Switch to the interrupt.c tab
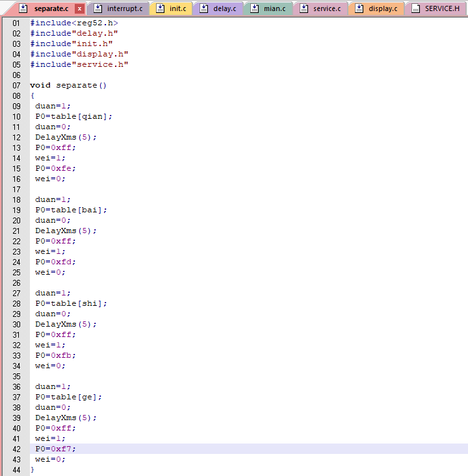 pyautogui.click(x=118, y=9)
